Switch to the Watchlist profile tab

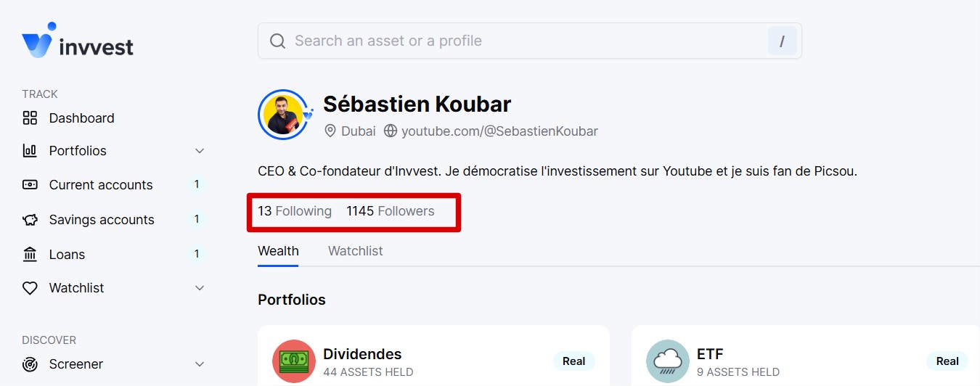(x=356, y=251)
